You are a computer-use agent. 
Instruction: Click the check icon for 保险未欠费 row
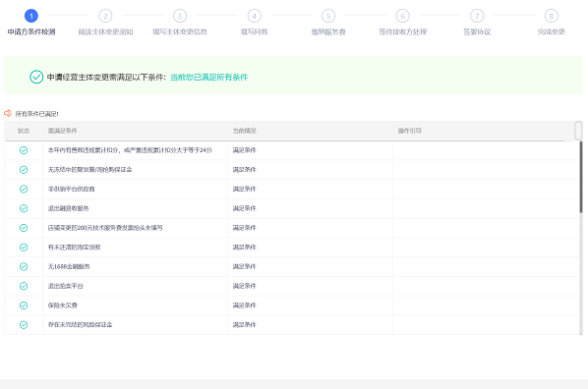click(24, 306)
